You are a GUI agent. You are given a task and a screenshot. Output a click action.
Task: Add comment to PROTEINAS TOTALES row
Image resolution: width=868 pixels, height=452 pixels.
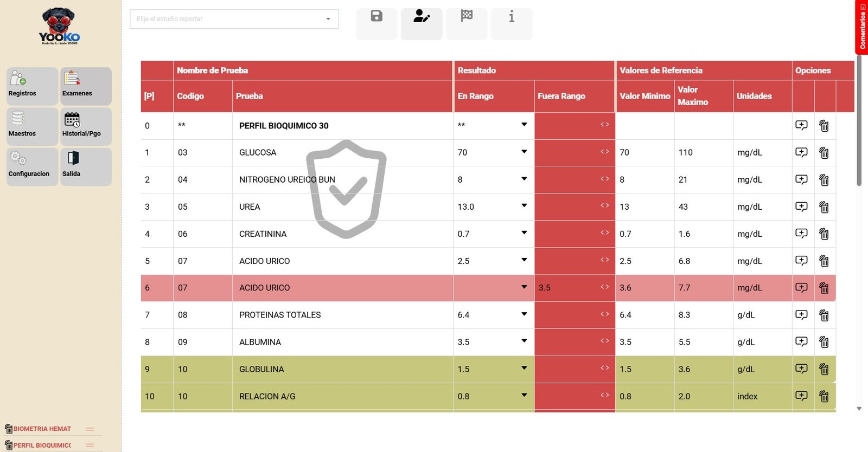click(801, 315)
